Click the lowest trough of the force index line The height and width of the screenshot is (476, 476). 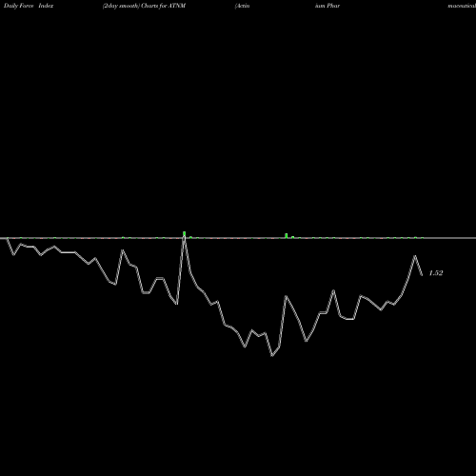pos(272,356)
